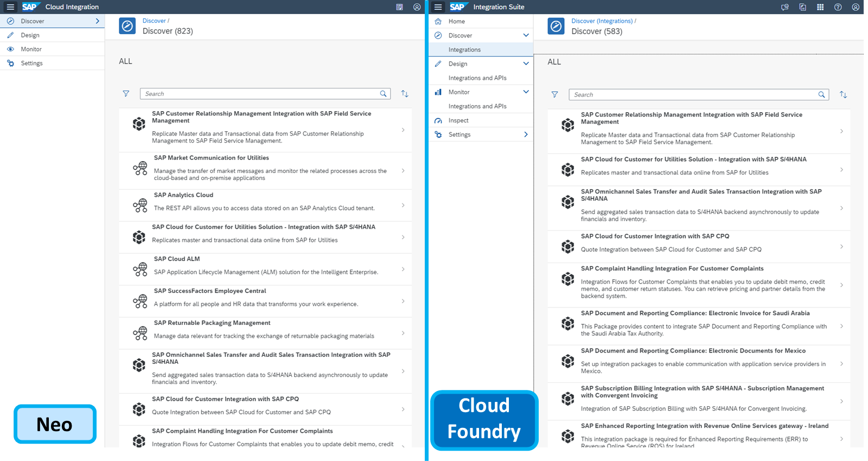Click the SAP Returnable Packaging Management row icon
868x461 pixels.
click(x=140, y=334)
